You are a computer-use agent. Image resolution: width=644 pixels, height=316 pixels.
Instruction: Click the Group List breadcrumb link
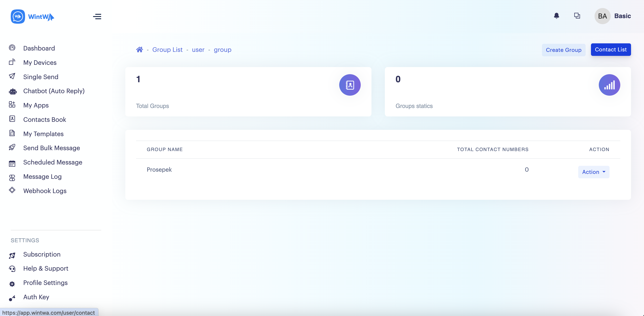[x=167, y=50]
